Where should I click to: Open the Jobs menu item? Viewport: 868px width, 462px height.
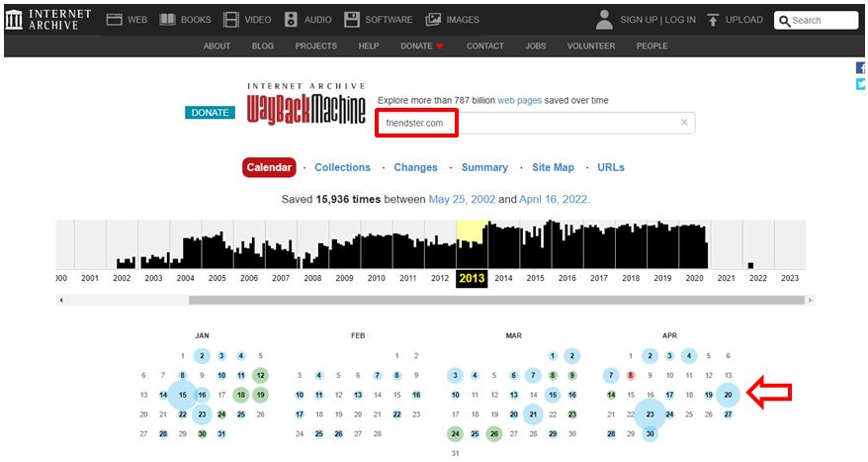coord(535,46)
